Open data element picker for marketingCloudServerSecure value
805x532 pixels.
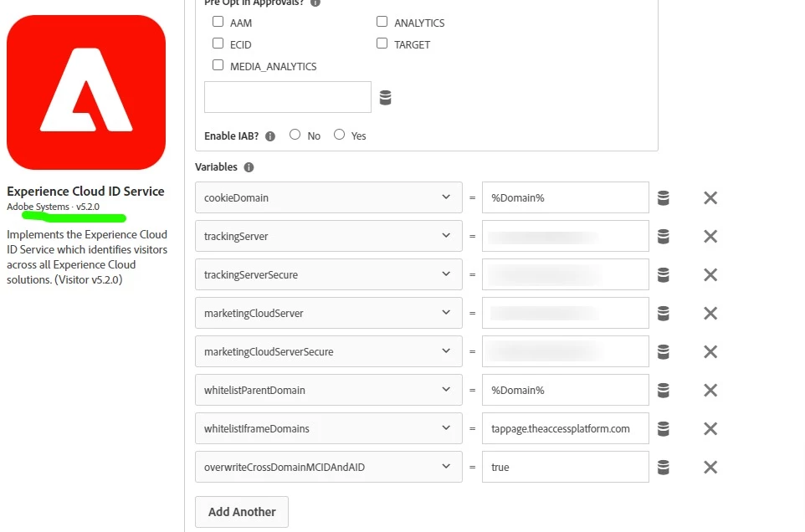(664, 352)
